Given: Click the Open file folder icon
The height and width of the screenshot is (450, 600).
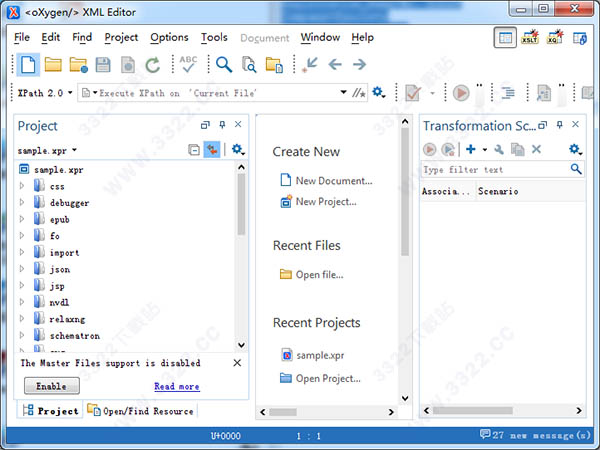Looking at the screenshot, I should click(x=53, y=65).
